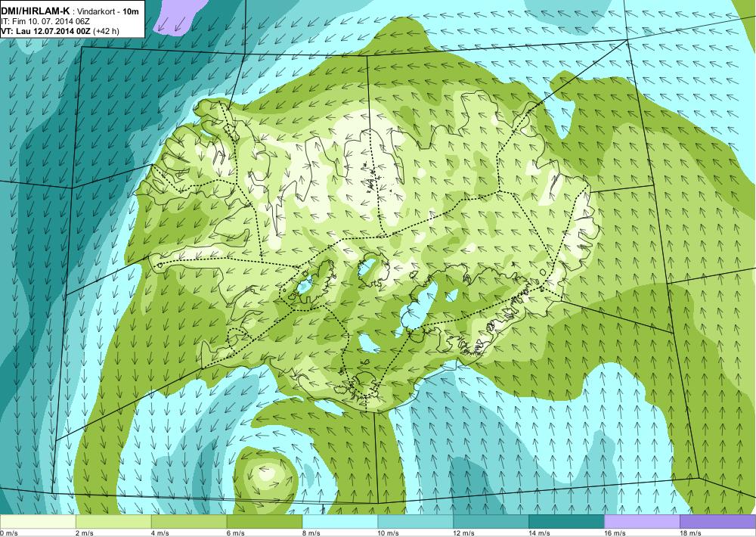
Task: Click the 10–12 m/s turquoise legend swatch
Action: 415,522
